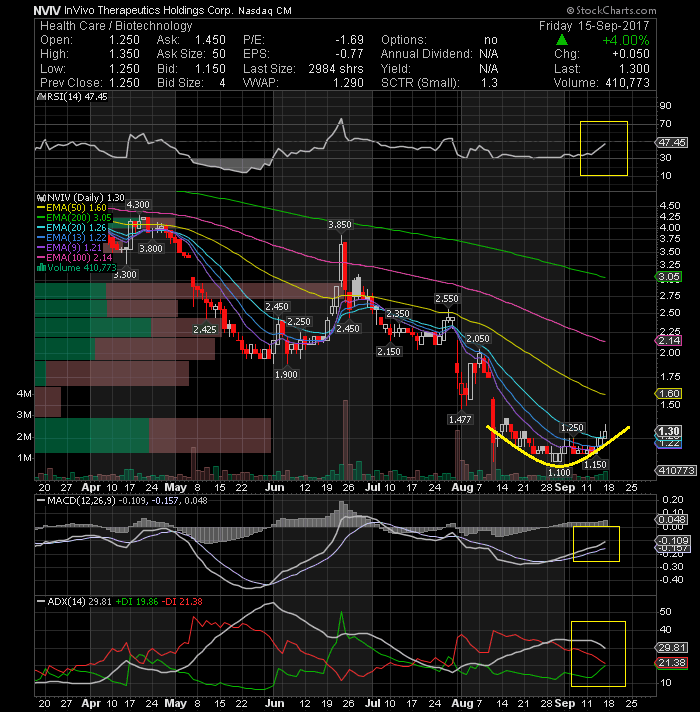The image size is (700, 712).
Task: Select the InVivo Therapeutics Holdings Corp. company name
Action: 149,10
